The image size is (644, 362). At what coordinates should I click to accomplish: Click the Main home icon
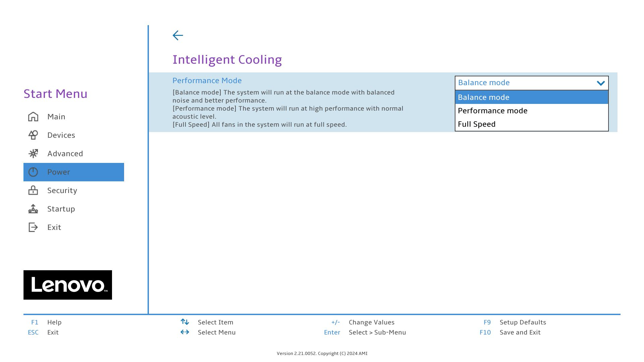pyautogui.click(x=33, y=117)
